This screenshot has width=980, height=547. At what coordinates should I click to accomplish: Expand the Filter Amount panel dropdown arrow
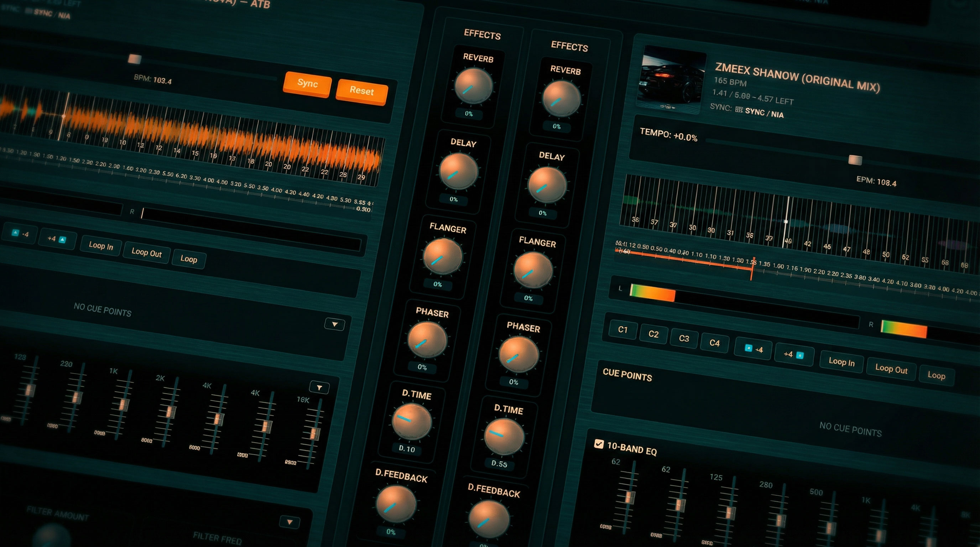click(290, 522)
